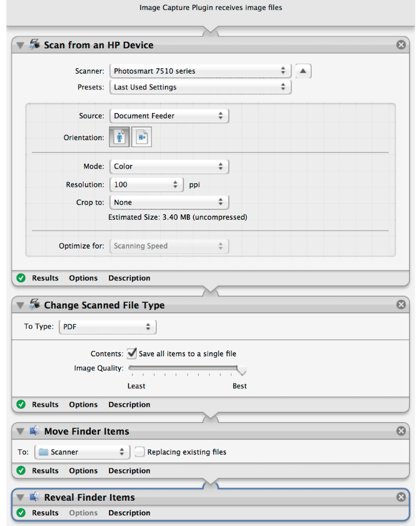Screen dimensions: 420x526
Task: Show Description in Reveal Finder Items
Action: click(x=129, y=513)
